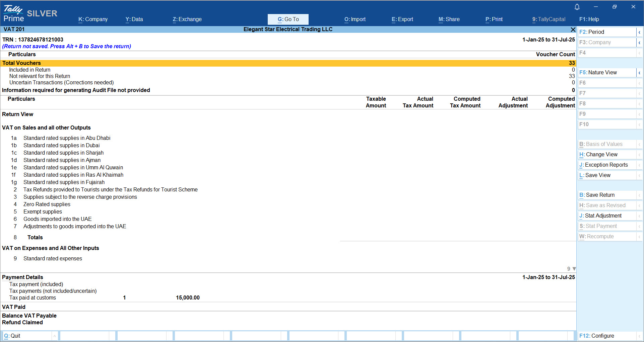Expand the Quit button caret
The height and width of the screenshot is (342, 644).
pos(54,336)
